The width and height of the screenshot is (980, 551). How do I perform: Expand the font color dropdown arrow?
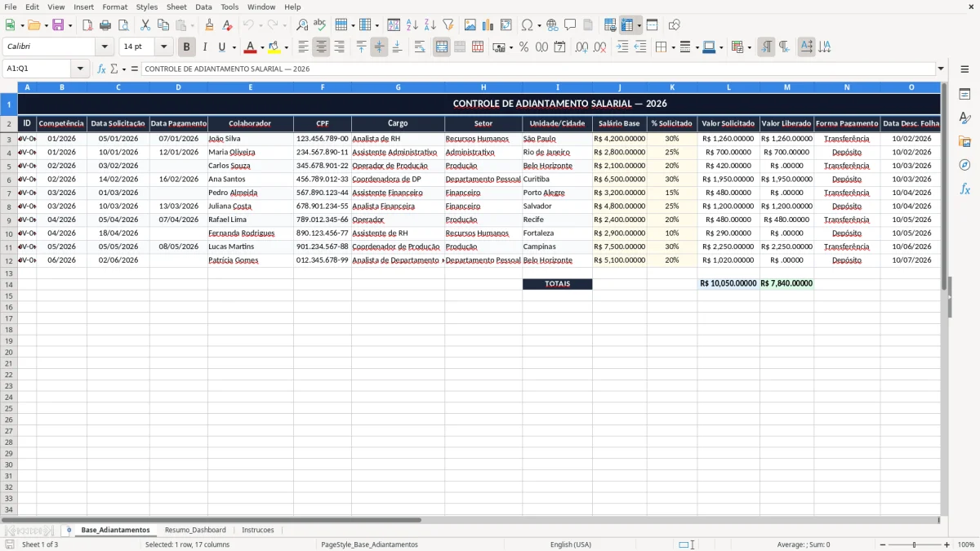point(262,47)
